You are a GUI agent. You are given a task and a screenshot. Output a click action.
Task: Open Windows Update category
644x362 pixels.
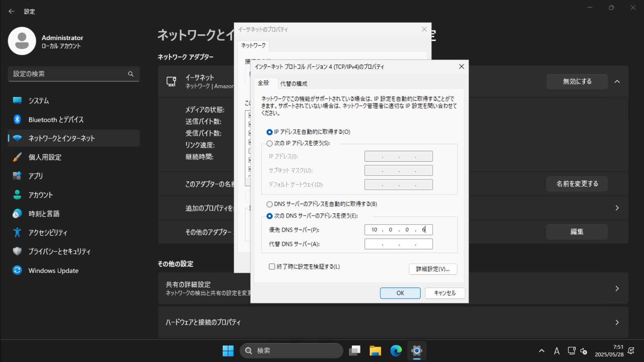point(74,271)
